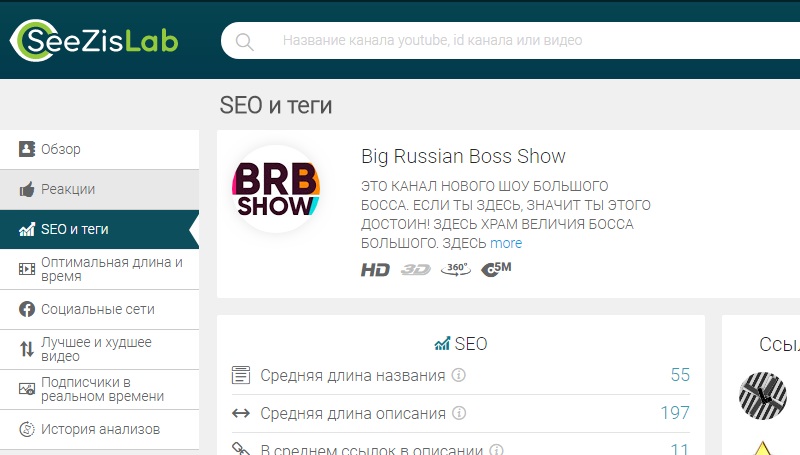Click the Средняя длина описания label
800x455 pixels.
353,413
